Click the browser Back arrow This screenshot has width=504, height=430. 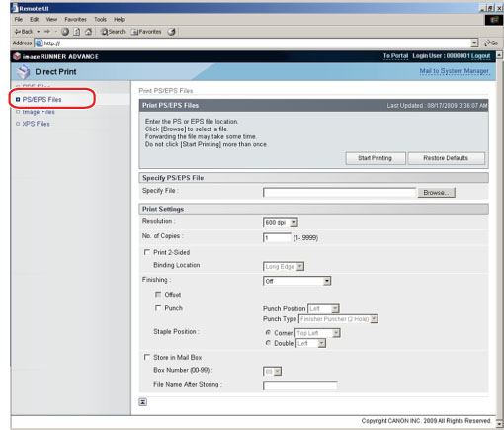click(x=23, y=32)
